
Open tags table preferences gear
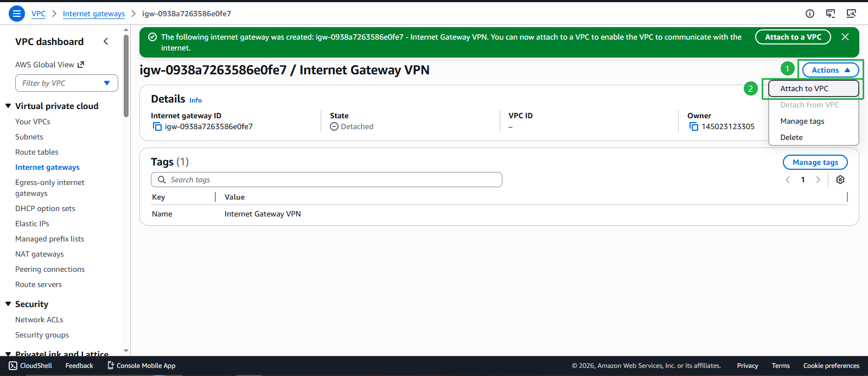point(840,180)
